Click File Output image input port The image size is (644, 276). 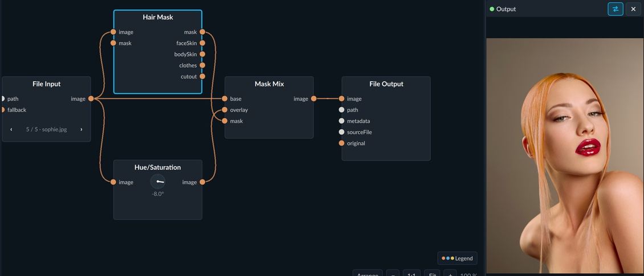click(341, 98)
